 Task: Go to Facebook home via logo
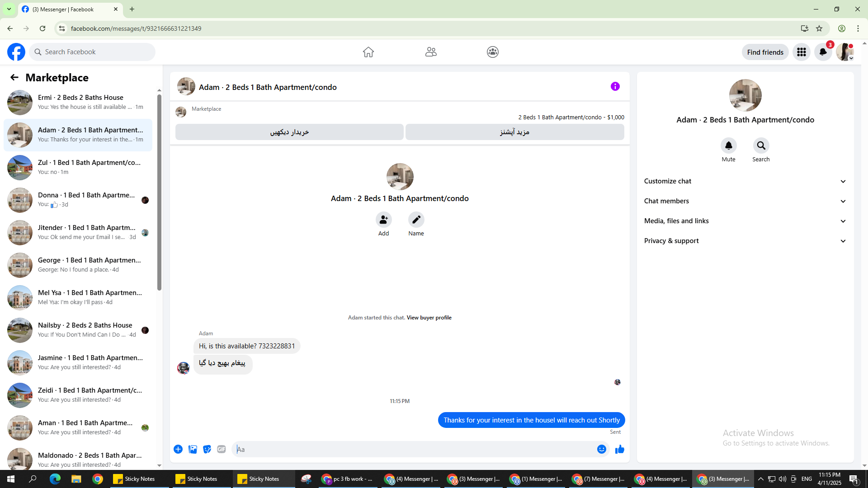click(x=16, y=52)
